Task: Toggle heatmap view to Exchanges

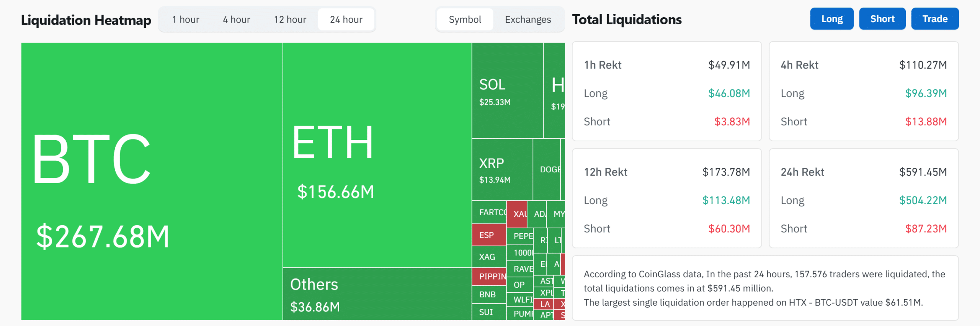Action: [528, 20]
